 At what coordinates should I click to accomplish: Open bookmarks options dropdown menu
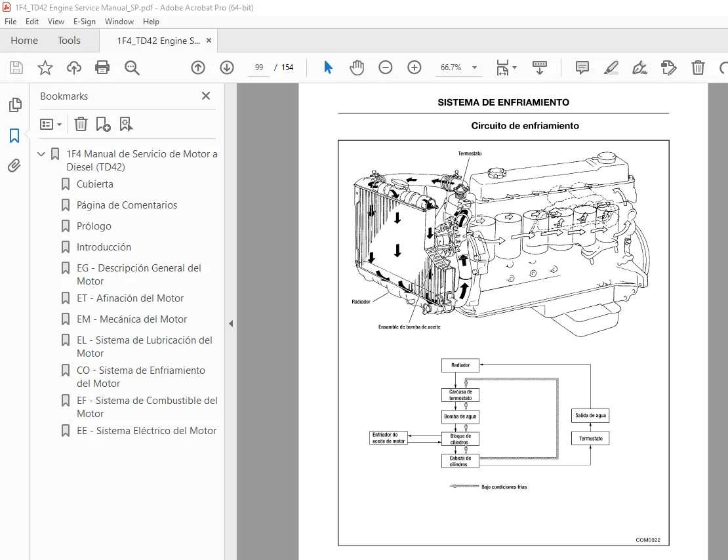(x=51, y=124)
